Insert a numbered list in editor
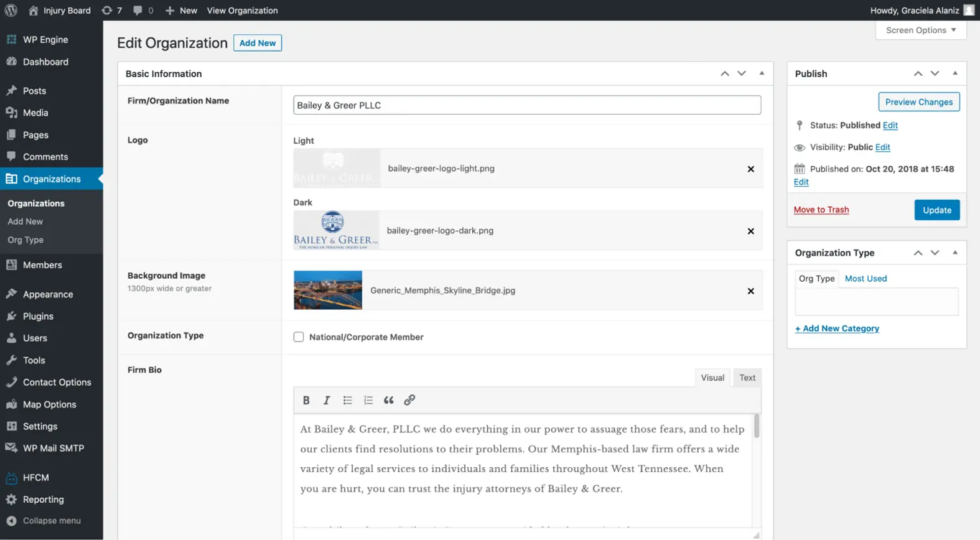The image size is (980, 540). (x=368, y=401)
